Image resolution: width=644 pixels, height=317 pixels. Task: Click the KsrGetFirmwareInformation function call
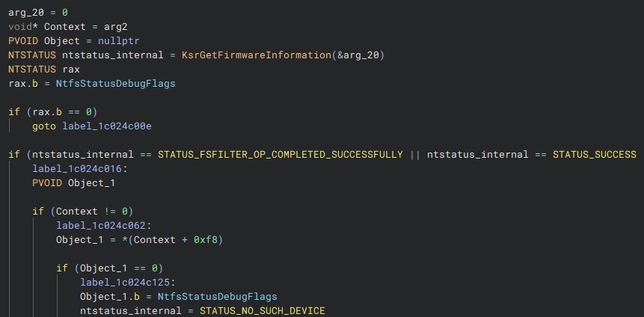point(257,55)
